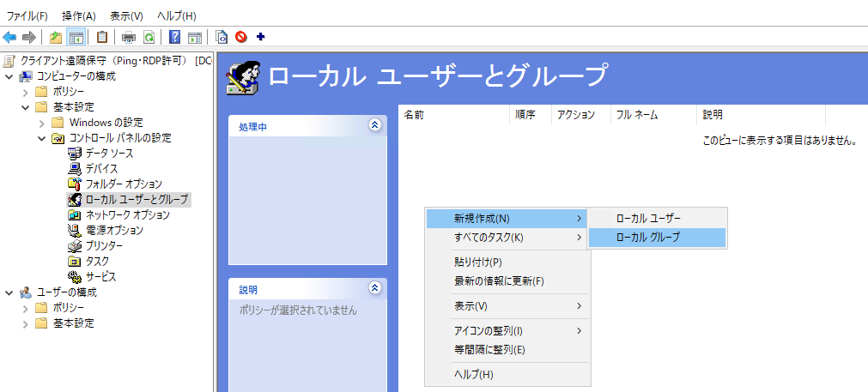The height and width of the screenshot is (392, 868).
Task: Click the large users icon in header
Action: 242,76
